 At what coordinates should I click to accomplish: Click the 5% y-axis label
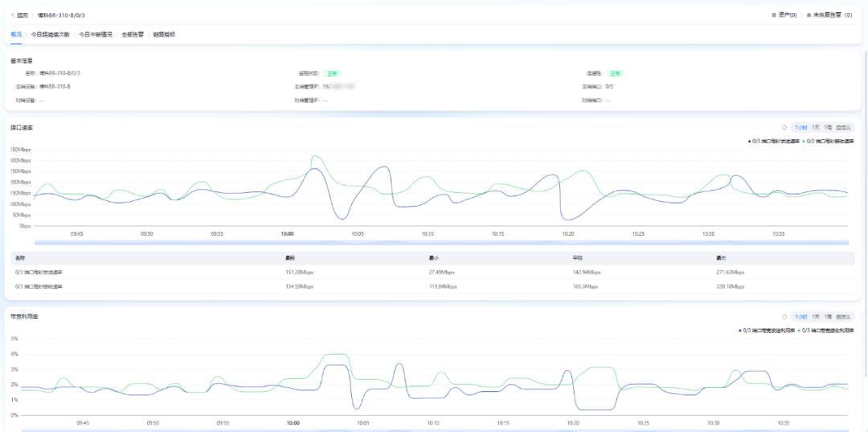point(15,339)
